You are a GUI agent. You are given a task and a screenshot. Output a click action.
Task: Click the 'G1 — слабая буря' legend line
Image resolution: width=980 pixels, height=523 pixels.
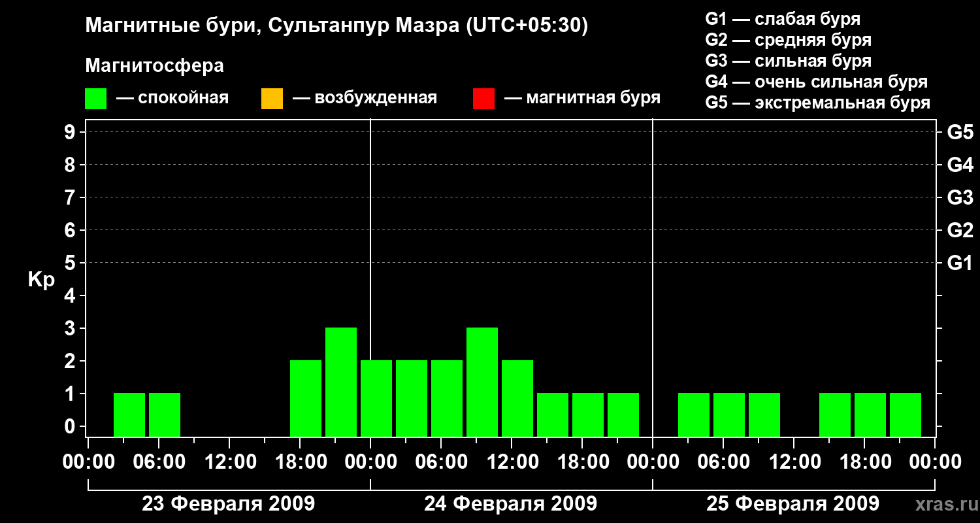tap(783, 19)
